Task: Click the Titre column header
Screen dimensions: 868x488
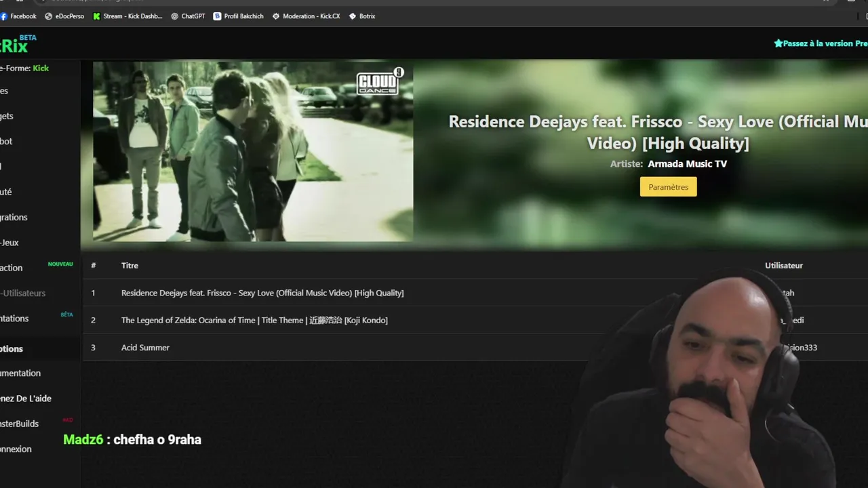Action: [x=130, y=266]
